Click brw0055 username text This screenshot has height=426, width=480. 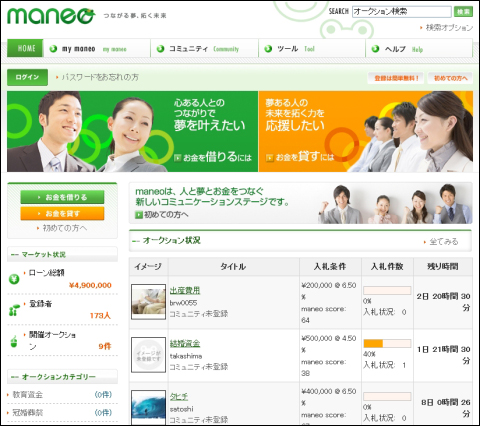coord(183,303)
